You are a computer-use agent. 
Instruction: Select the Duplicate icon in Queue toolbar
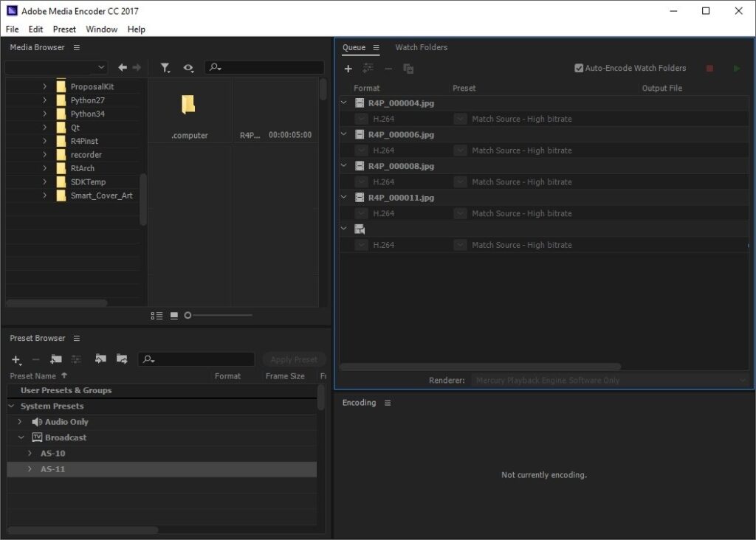point(407,69)
